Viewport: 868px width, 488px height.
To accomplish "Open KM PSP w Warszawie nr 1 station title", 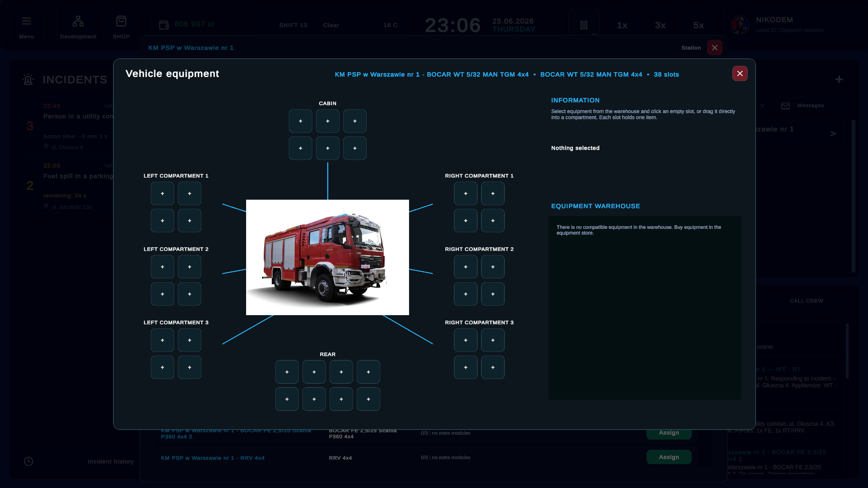I will click(x=191, y=48).
